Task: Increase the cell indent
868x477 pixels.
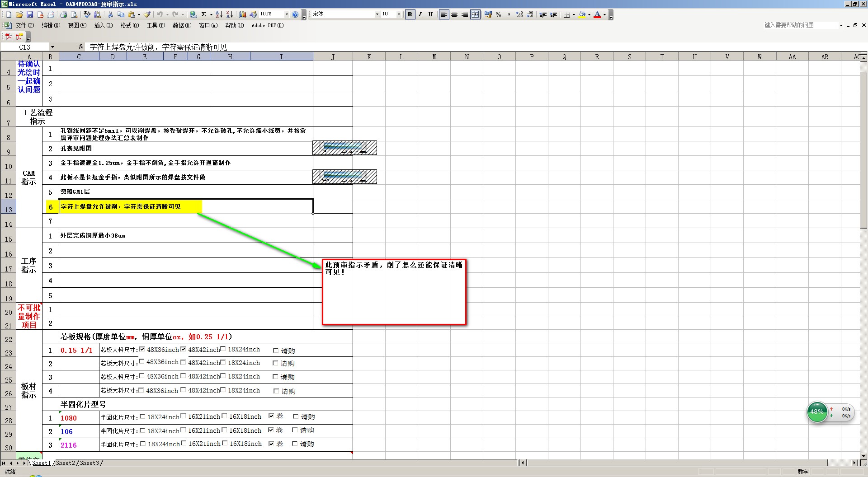Action: tap(554, 14)
